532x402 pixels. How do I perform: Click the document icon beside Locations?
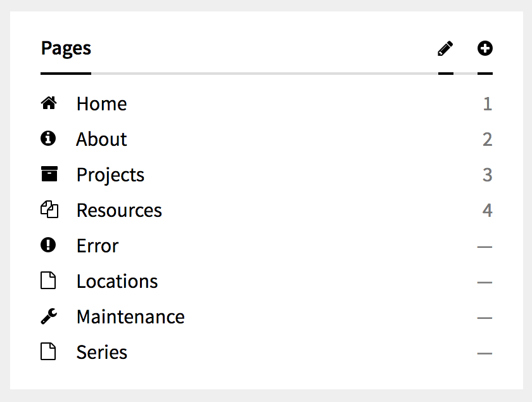pyautogui.click(x=49, y=281)
